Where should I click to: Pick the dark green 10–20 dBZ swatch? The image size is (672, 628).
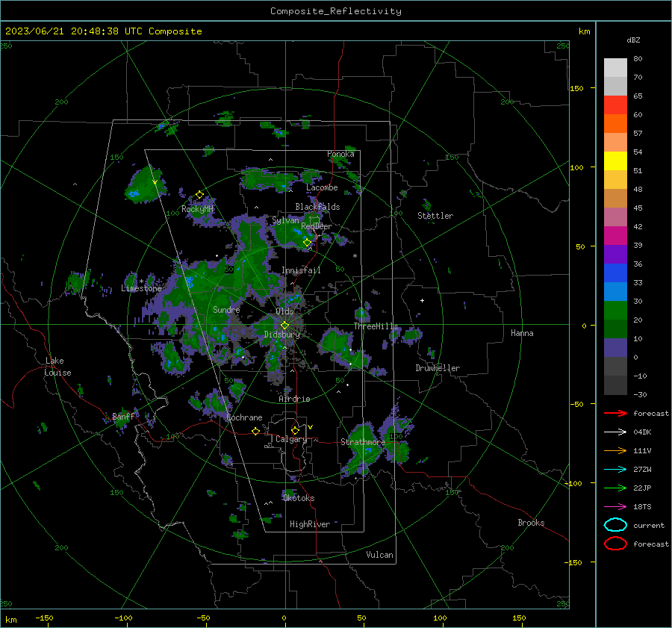[615, 329]
